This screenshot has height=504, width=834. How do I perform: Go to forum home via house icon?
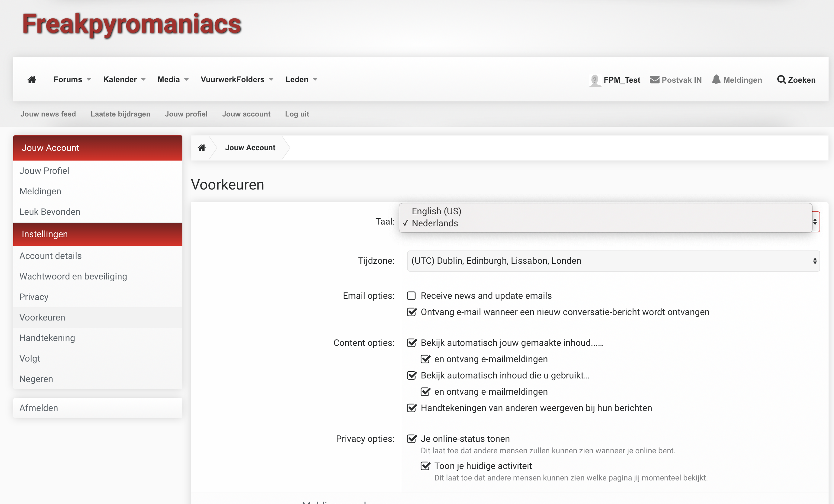(x=32, y=80)
